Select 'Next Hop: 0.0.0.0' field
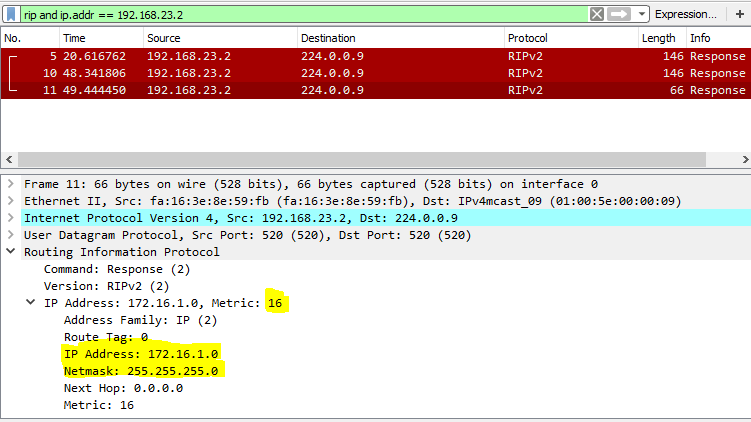The width and height of the screenshot is (751, 422). click(123, 388)
